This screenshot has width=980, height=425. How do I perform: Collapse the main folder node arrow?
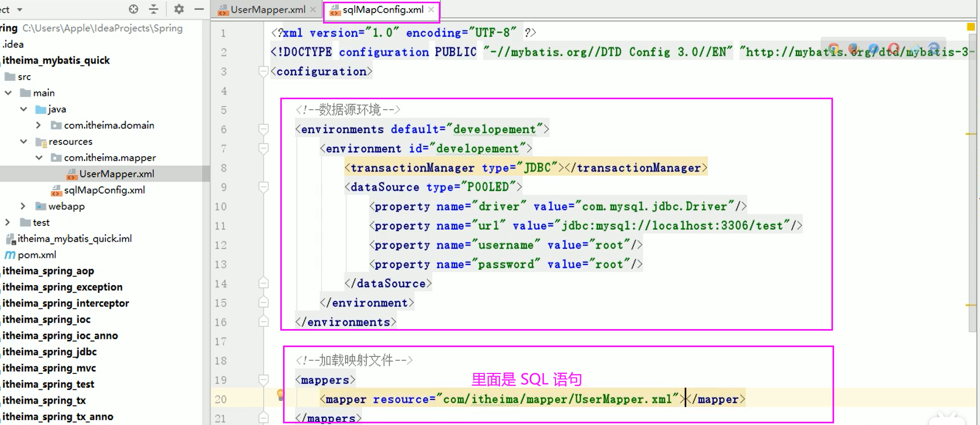(x=8, y=93)
